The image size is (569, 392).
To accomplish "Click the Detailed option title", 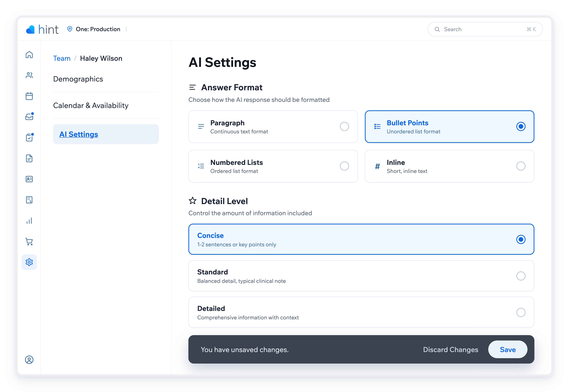I will point(211,308).
